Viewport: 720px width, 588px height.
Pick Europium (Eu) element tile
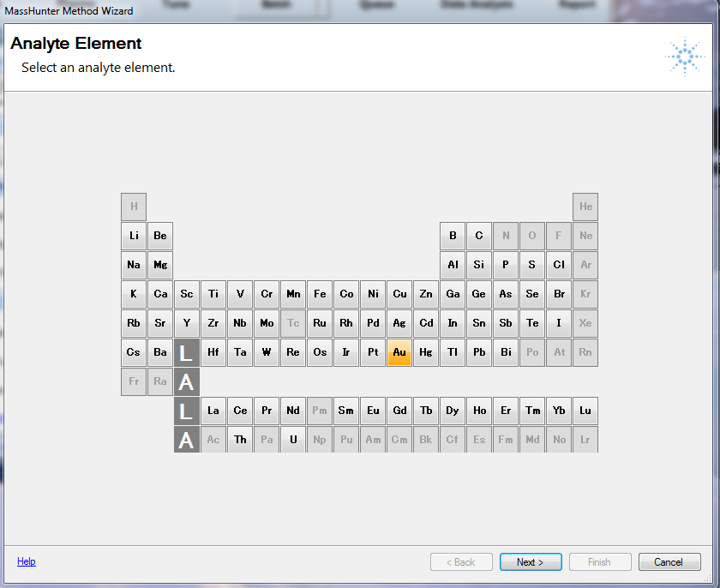(373, 411)
